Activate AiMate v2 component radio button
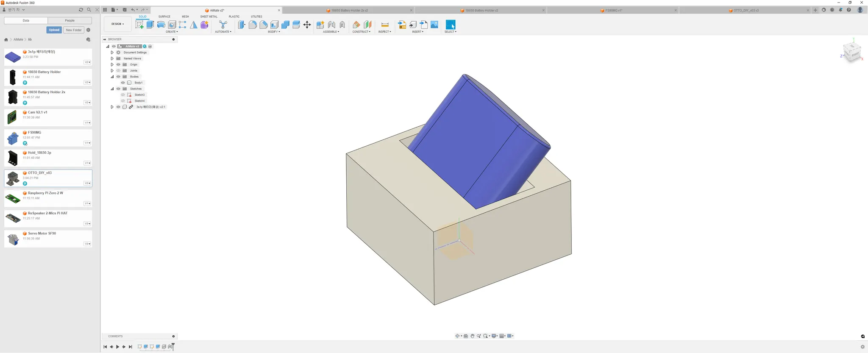 (150, 47)
